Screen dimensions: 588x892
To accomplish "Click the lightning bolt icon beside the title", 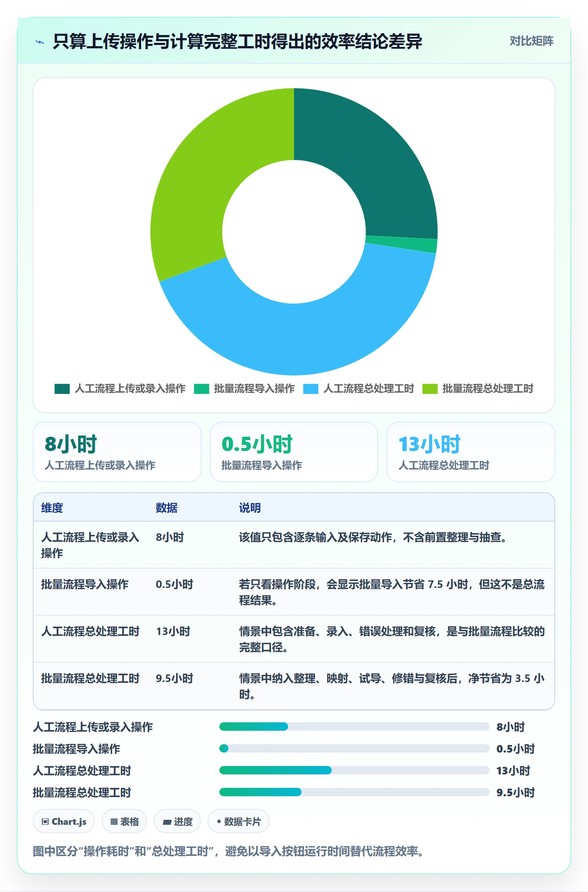I will 40,42.
